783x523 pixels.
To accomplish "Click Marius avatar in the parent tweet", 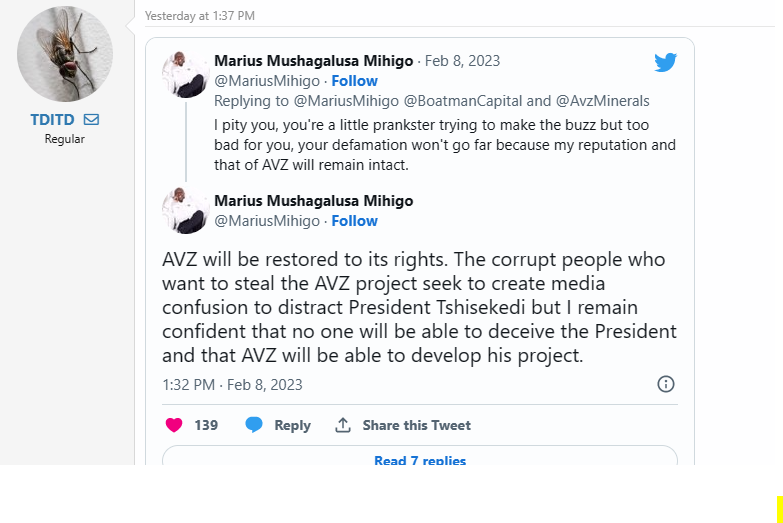I will tap(185, 72).
